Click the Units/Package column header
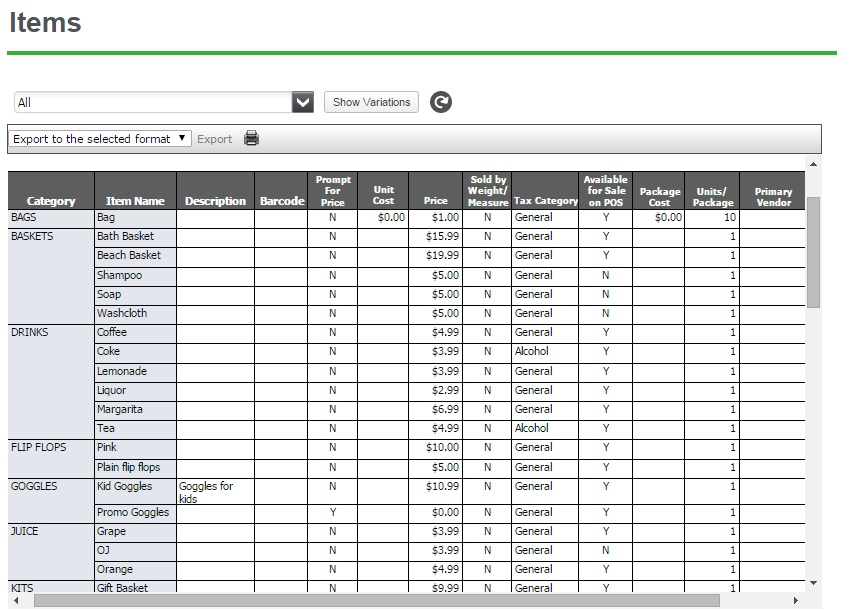The height and width of the screenshot is (610, 851). [712, 191]
